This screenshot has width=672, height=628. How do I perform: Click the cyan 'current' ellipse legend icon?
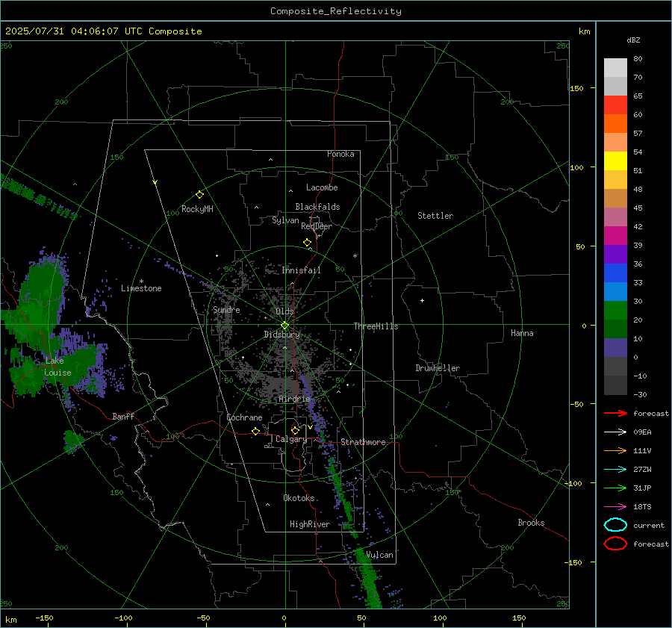615,525
